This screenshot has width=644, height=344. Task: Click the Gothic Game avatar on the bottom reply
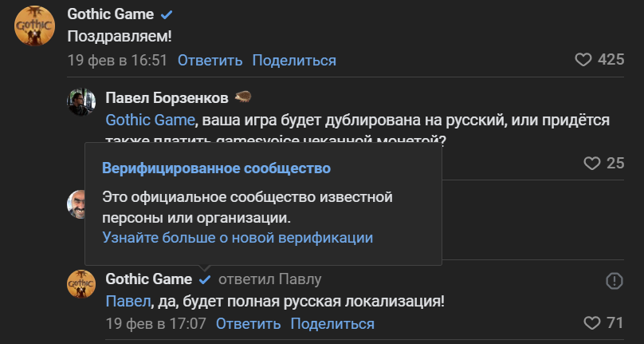point(82,286)
